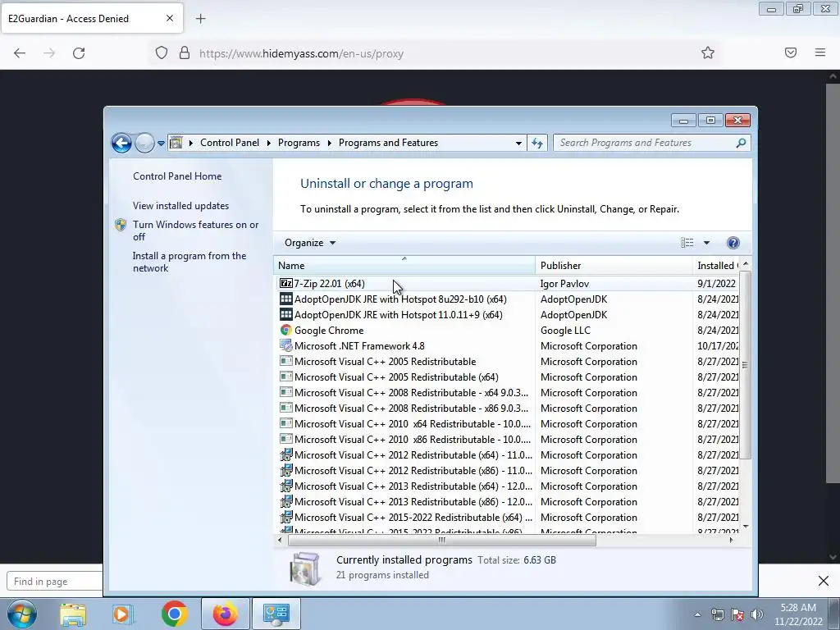Open the Save to Pocket icon
The height and width of the screenshot is (630, 840).
pos(791,52)
